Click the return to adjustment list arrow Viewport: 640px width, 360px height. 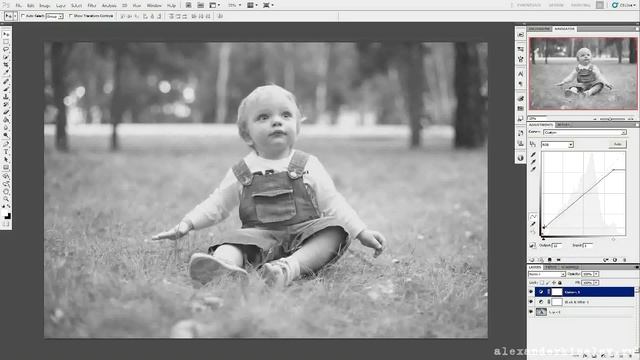pos(532,260)
